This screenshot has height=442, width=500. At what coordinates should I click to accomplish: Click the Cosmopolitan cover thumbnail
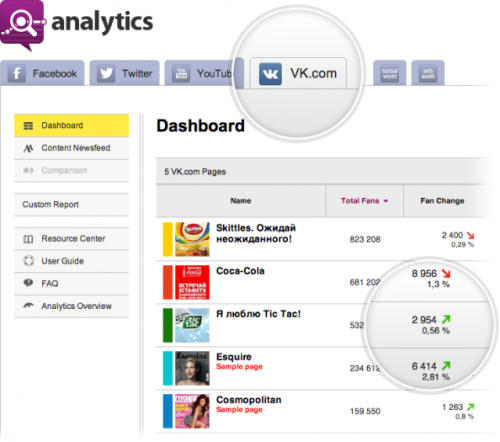(x=192, y=411)
